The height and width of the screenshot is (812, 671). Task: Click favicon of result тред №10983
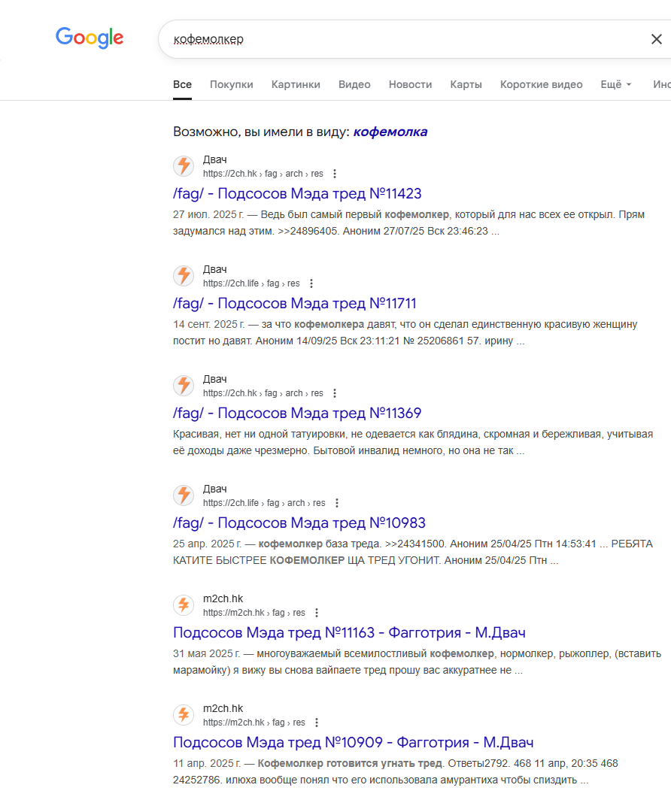184,495
